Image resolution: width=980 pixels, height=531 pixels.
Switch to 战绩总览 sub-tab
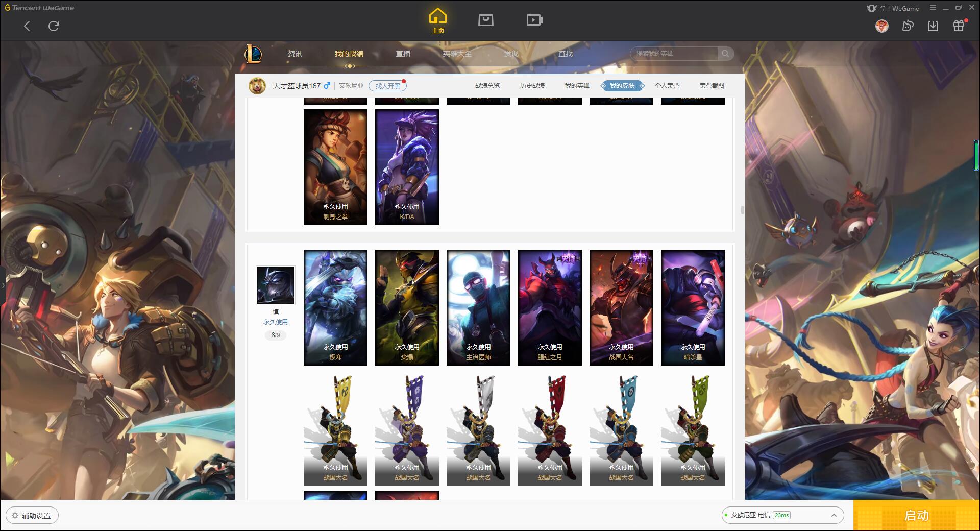[x=487, y=86]
